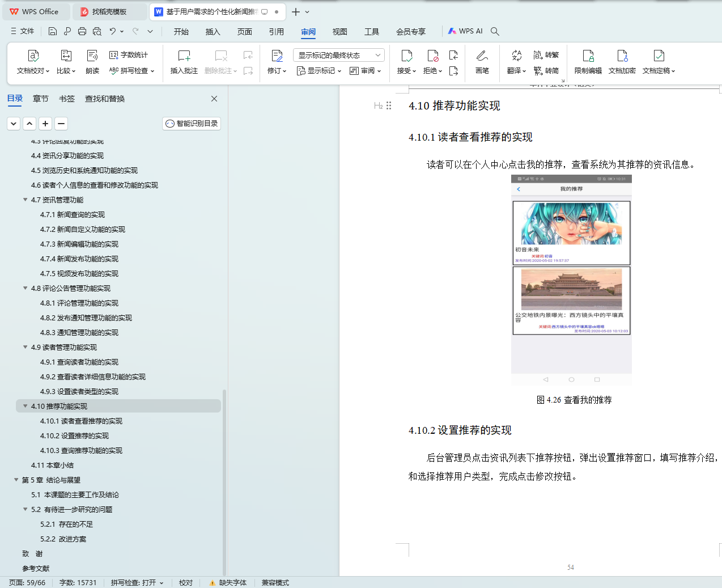This screenshot has height=588, width=722.
Task: Open 限制编辑 restrict editing
Action: (588, 62)
